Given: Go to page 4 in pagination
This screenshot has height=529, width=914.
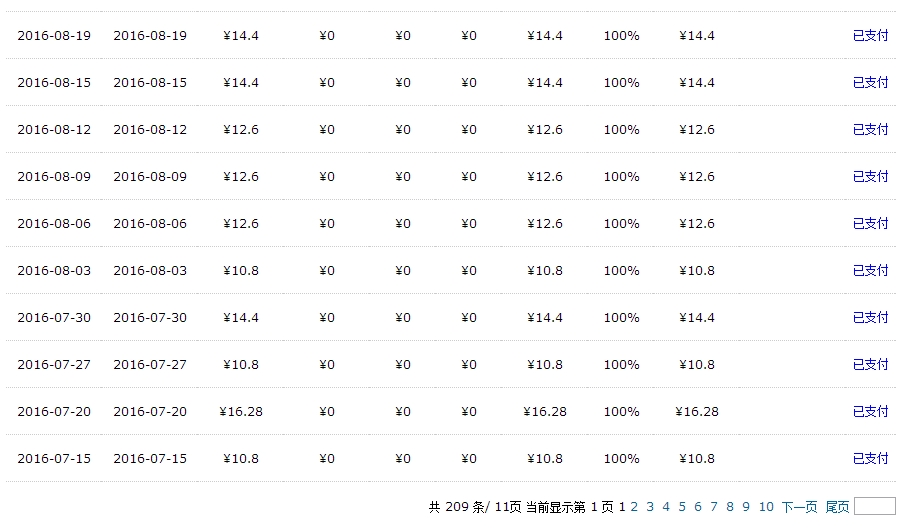Looking at the screenshot, I should coord(666,507).
